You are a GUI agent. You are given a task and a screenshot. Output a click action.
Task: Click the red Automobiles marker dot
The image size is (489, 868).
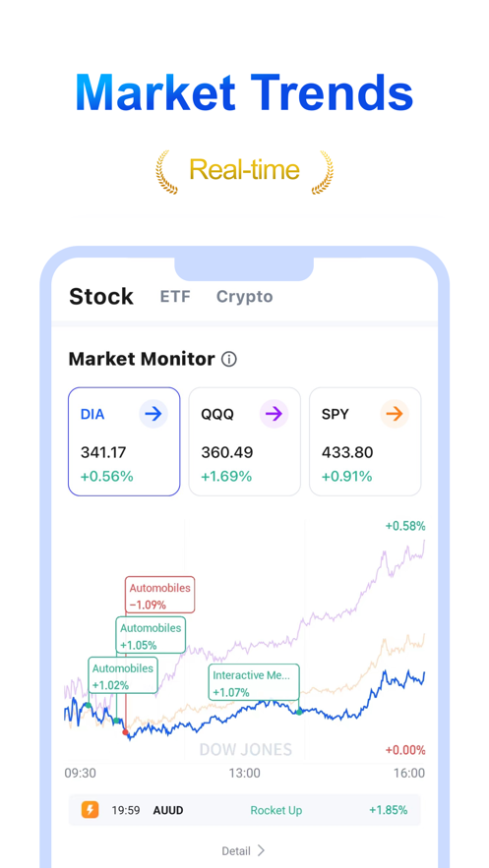[x=125, y=732]
